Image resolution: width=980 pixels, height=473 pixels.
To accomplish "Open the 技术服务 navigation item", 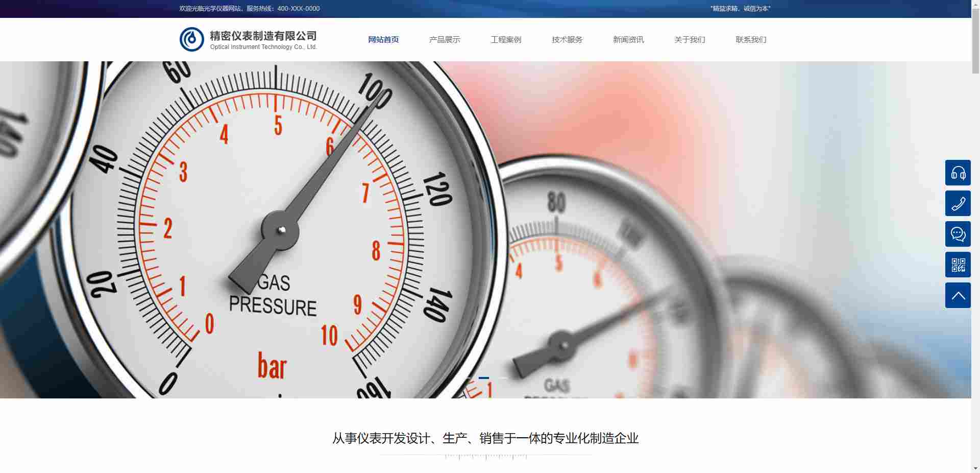I will point(567,40).
